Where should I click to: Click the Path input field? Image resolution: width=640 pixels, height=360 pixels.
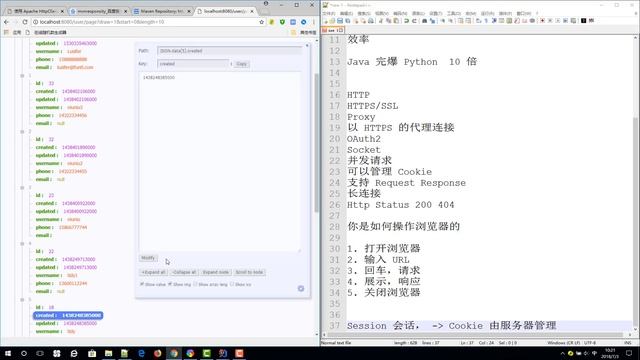[230, 51]
